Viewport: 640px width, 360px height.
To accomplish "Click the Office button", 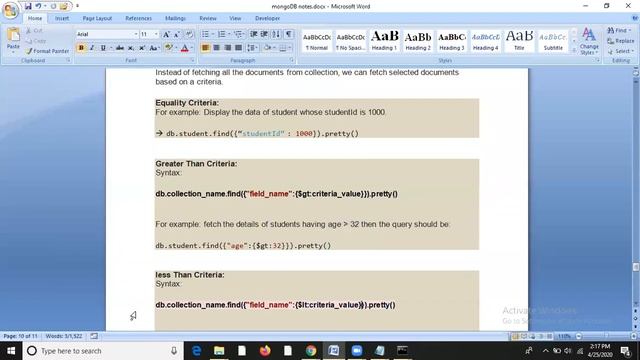I will click(x=10, y=10).
